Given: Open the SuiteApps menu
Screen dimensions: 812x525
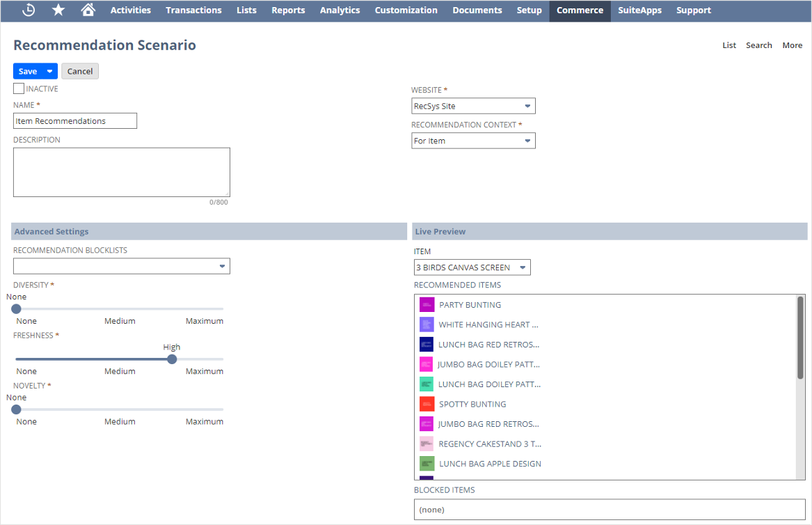Looking at the screenshot, I should pos(639,10).
